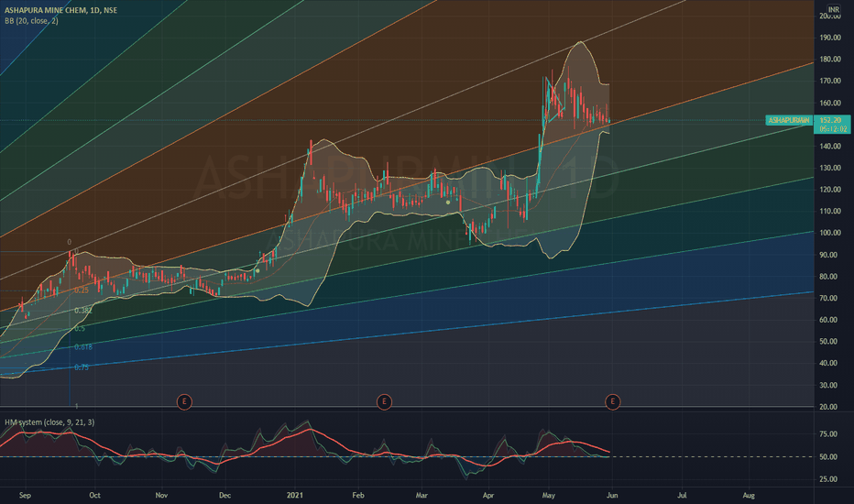This screenshot has width=854, height=504.
Task: Click the Mar label on time axis
Action: tap(422, 495)
